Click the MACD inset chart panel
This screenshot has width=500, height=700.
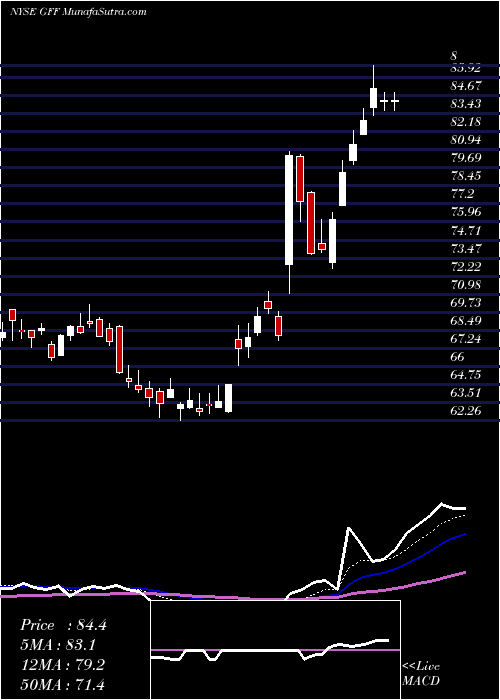point(275,650)
